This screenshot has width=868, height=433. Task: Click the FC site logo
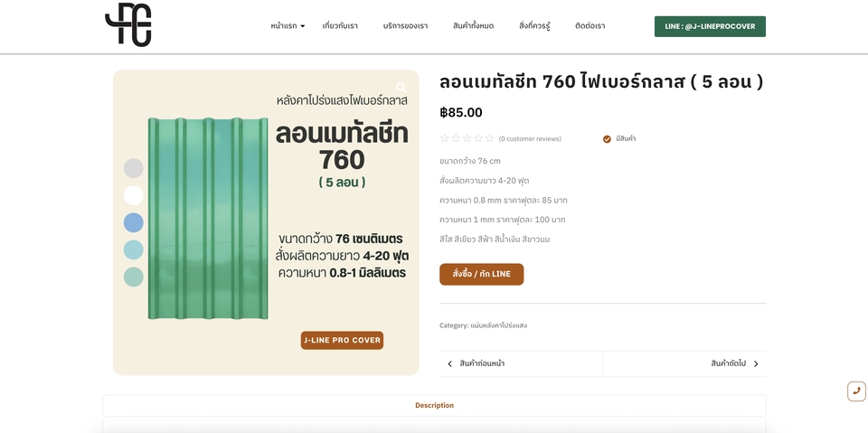127,25
